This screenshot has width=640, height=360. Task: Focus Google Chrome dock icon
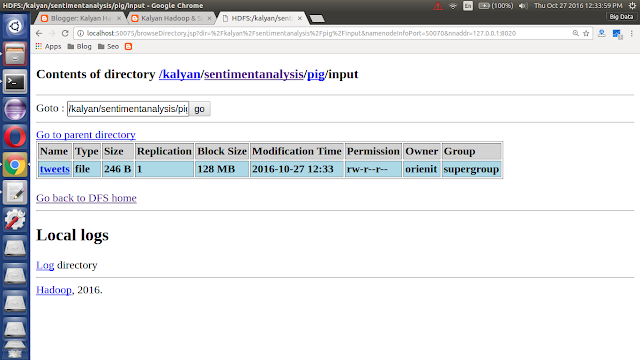click(15, 165)
